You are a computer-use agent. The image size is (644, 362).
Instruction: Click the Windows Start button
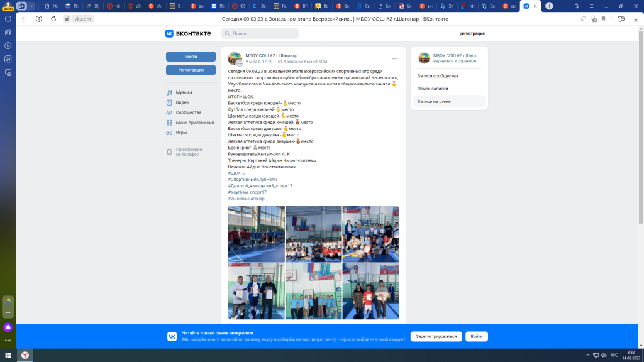point(8,356)
